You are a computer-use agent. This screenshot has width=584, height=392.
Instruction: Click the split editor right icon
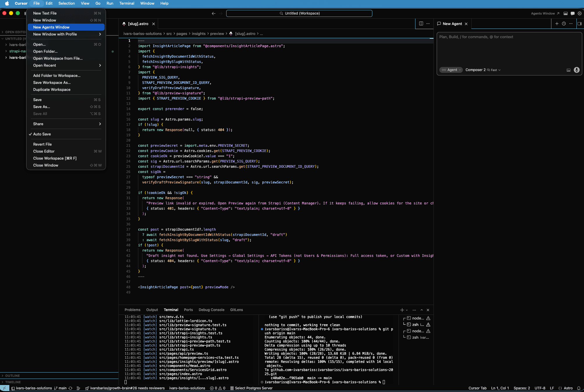pyautogui.click(x=421, y=24)
